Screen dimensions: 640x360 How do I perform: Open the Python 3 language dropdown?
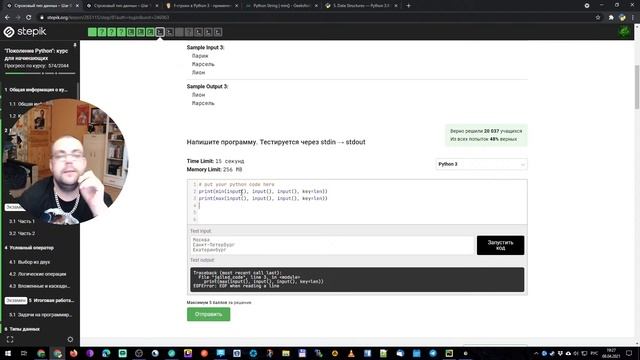pyautogui.click(x=481, y=164)
